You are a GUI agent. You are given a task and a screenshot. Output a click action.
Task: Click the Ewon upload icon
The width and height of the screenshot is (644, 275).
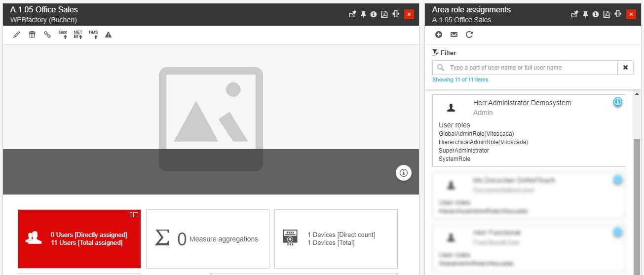pyautogui.click(x=63, y=35)
